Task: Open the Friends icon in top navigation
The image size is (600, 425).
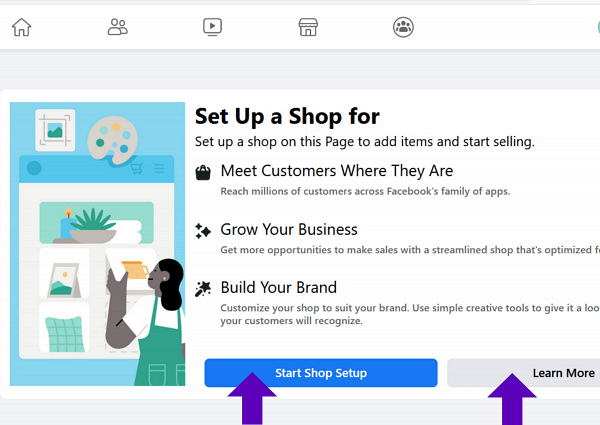Action: click(x=118, y=27)
